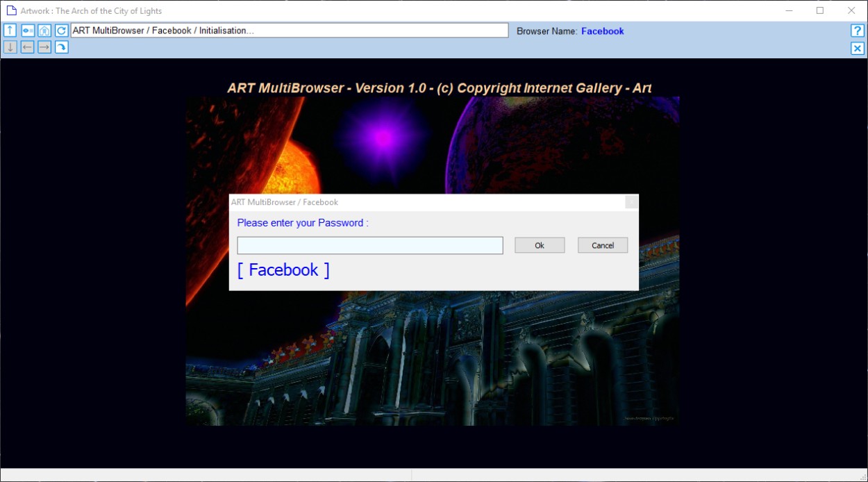
Task: Close the Artwork window
Action: (x=851, y=10)
